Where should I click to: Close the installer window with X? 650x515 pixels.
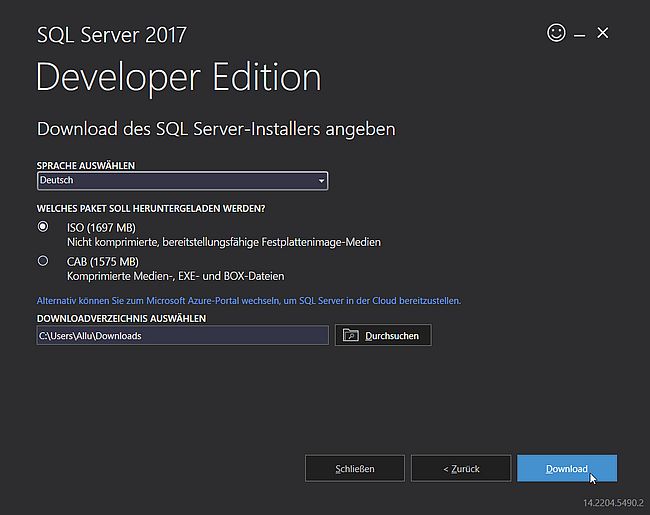(602, 33)
